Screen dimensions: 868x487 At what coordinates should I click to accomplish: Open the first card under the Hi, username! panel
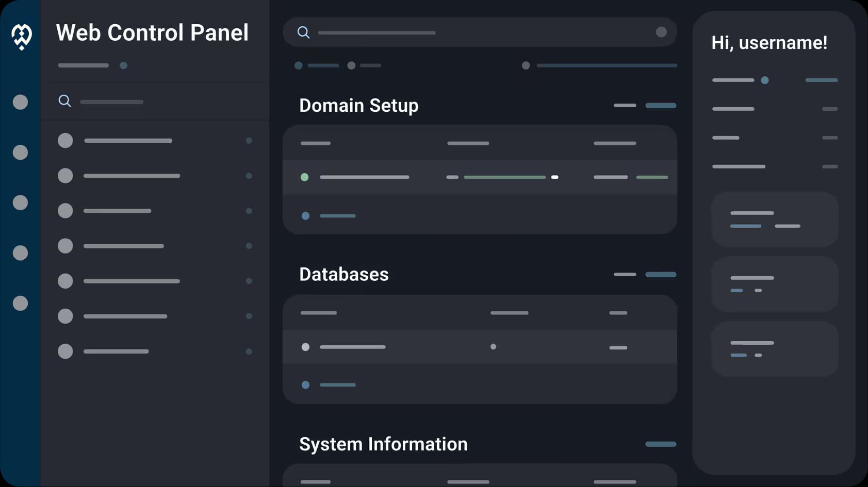(x=774, y=220)
